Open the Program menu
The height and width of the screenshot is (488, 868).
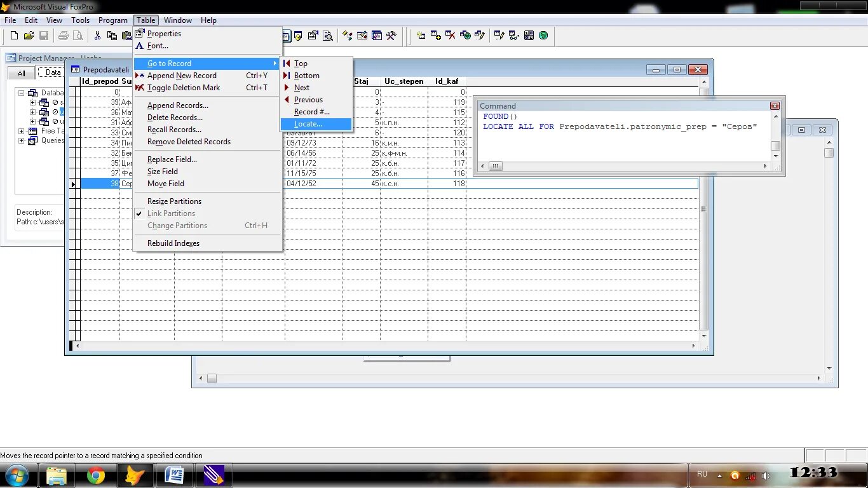(x=113, y=20)
